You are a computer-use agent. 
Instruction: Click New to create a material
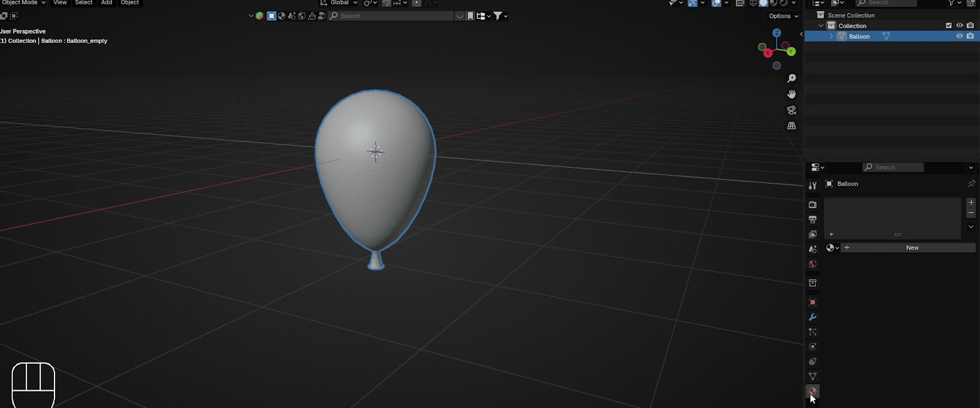point(912,247)
